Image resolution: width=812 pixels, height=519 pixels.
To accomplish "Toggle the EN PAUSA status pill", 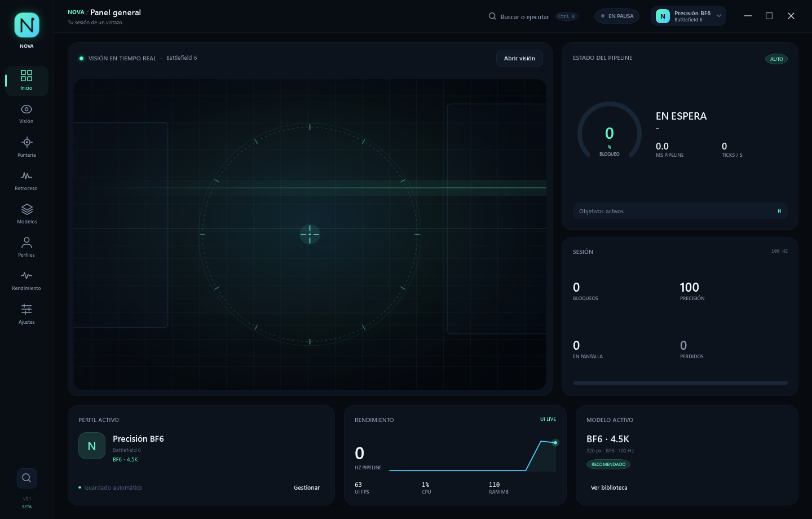I will coord(617,16).
